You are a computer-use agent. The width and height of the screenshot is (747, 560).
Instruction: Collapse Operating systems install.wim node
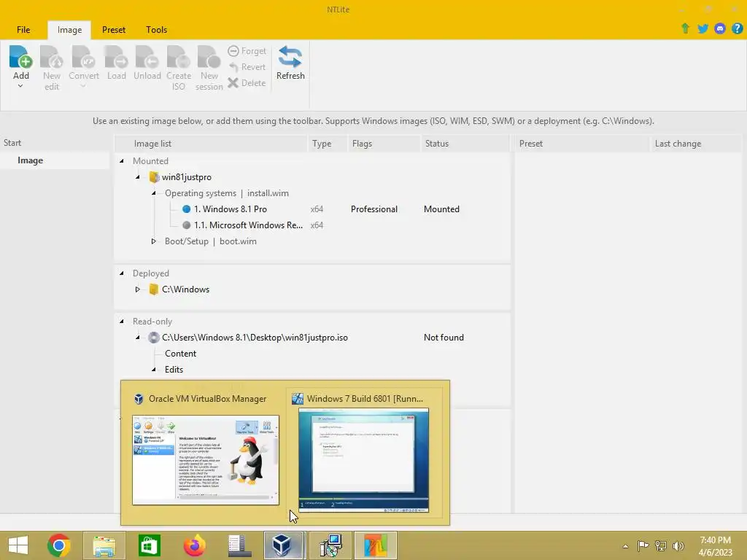click(154, 193)
